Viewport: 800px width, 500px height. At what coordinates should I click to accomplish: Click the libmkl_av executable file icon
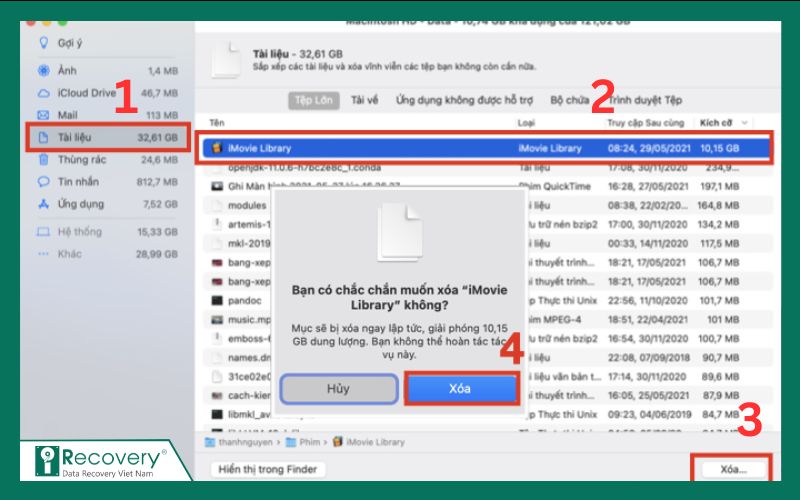click(217, 414)
